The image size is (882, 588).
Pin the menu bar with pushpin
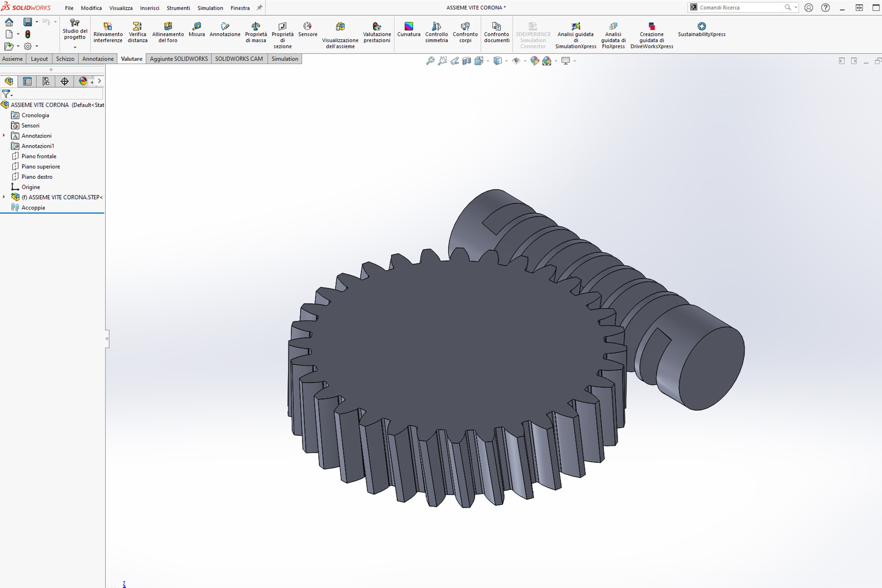(259, 7)
